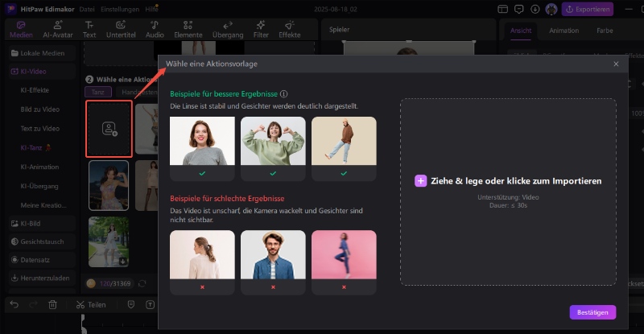Click the 120/31369 credits coin icon
Viewport: 644px width, 334px height.
click(91, 283)
